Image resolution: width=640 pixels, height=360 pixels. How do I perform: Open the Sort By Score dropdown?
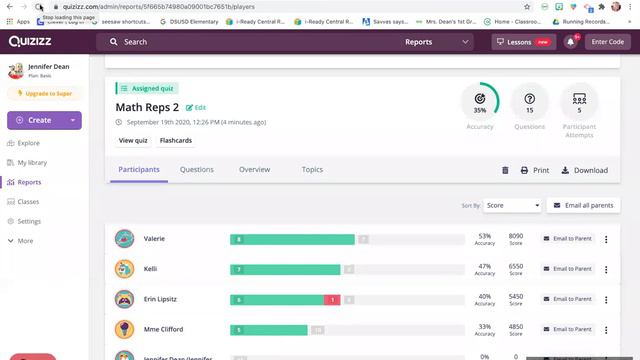512,205
